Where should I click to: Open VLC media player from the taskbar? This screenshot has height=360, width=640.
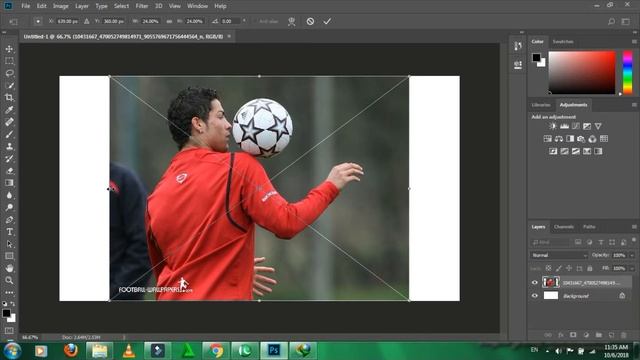click(x=129, y=351)
